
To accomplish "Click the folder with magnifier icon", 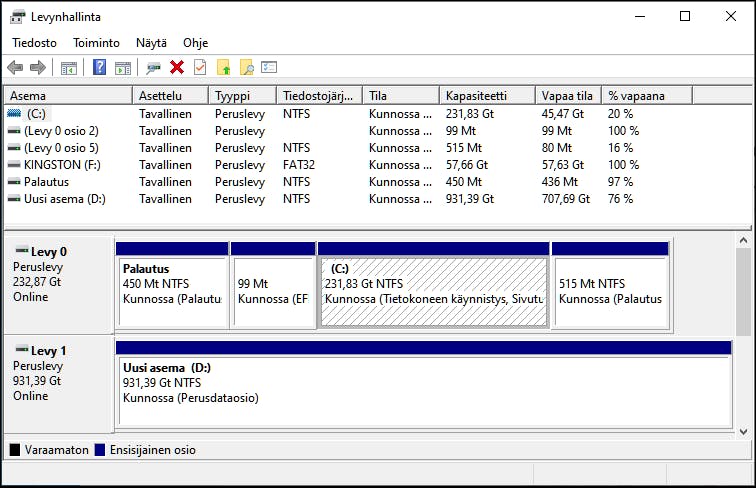I will pyautogui.click(x=247, y=67).
